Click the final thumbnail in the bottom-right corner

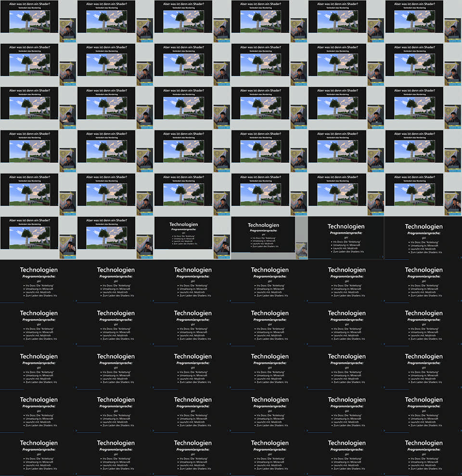[423, 454]
